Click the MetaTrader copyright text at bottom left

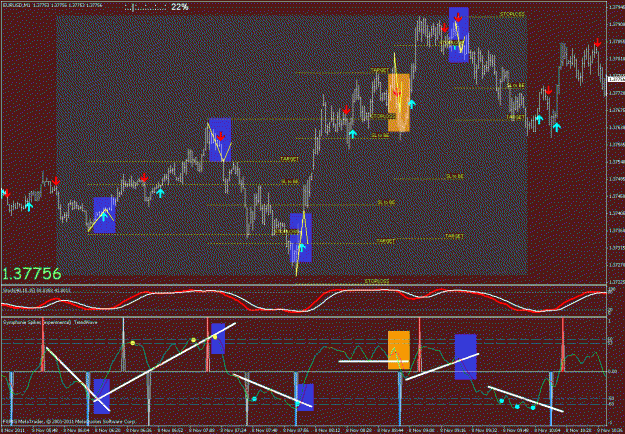coord(69,421)
